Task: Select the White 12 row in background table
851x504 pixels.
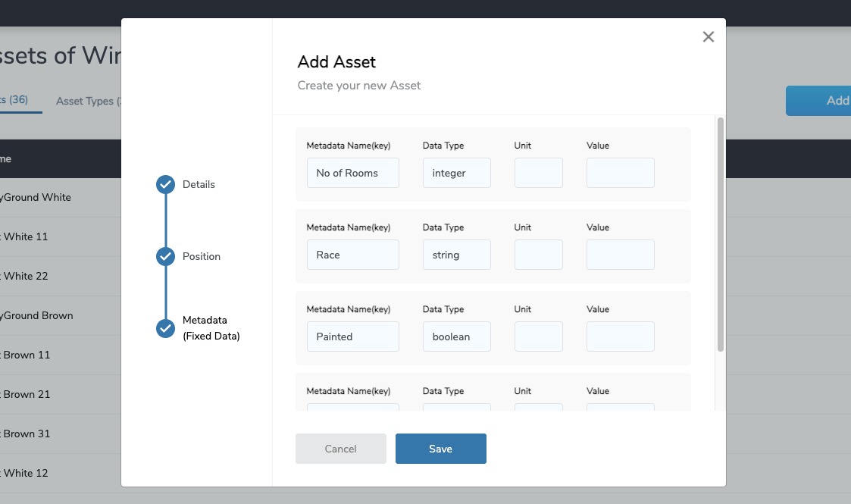Action: click(60, 473)
